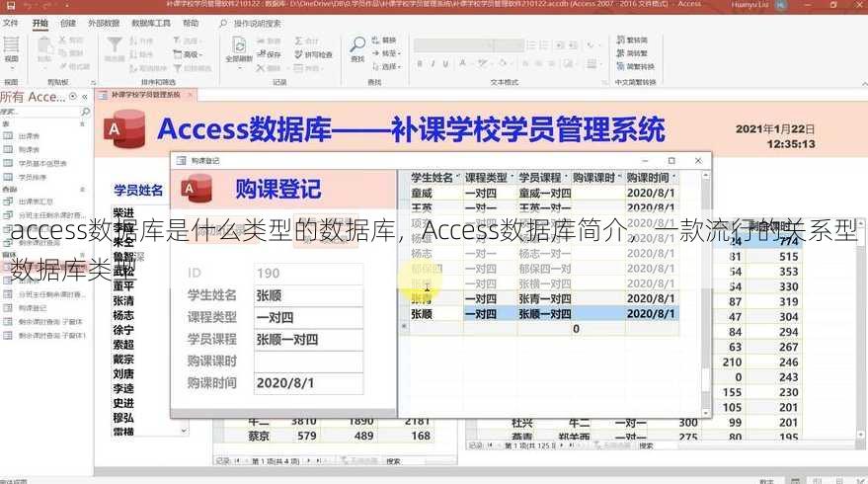Click the 查找 magnifier icon
The image size is (868, 484).
tap(357, 44)
